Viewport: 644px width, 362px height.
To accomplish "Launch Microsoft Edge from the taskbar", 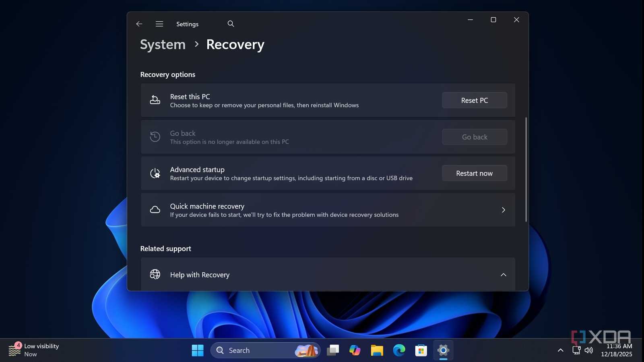I will (x=399, y=350).
